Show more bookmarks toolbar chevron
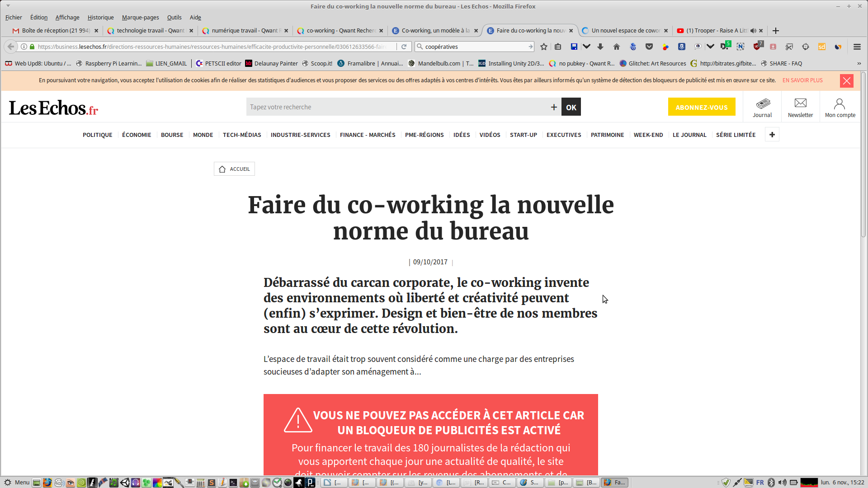 (859, 63)
